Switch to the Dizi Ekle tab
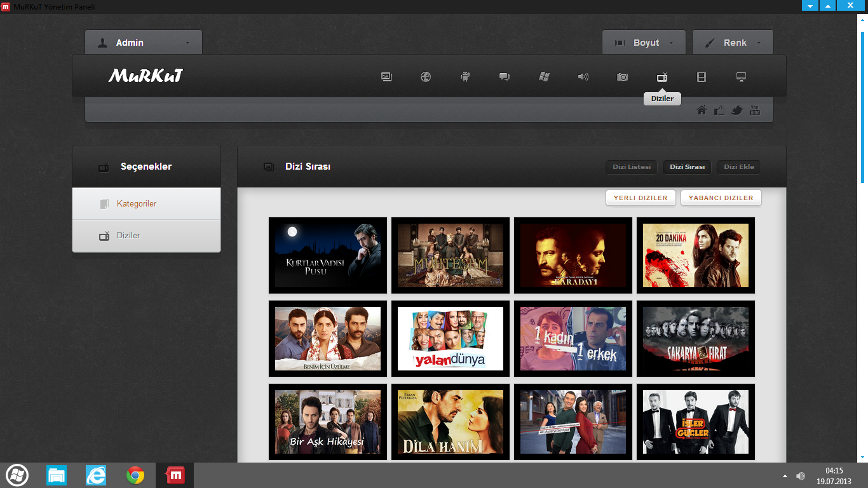This screenshot has height=488, width=868. [739, 167]
